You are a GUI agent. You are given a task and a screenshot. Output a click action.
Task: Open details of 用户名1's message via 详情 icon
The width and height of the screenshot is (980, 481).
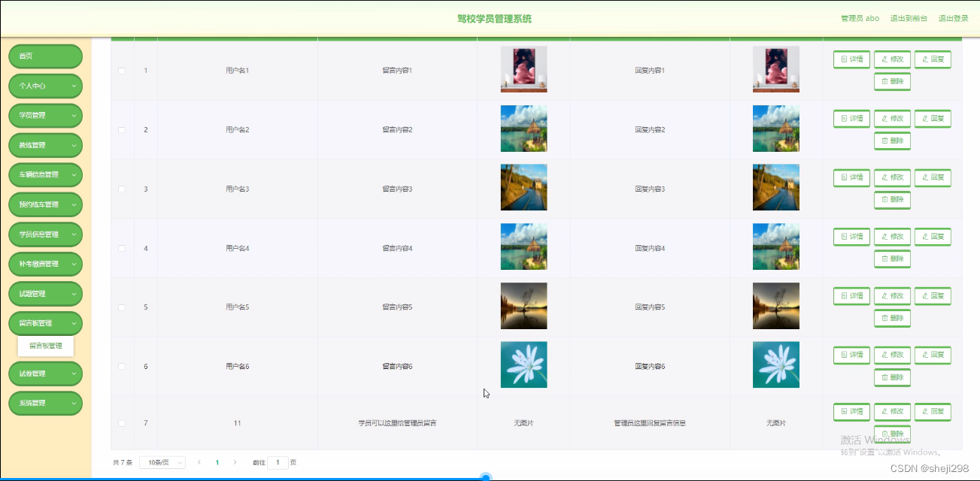point(851,59)
